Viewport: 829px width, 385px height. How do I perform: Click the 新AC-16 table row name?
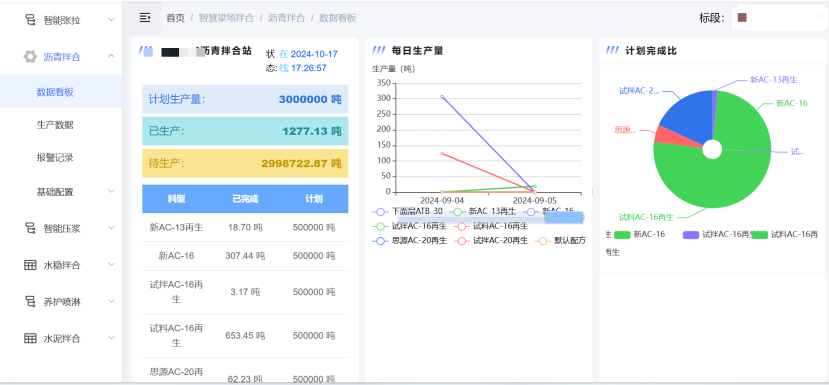tap(177, 256)
